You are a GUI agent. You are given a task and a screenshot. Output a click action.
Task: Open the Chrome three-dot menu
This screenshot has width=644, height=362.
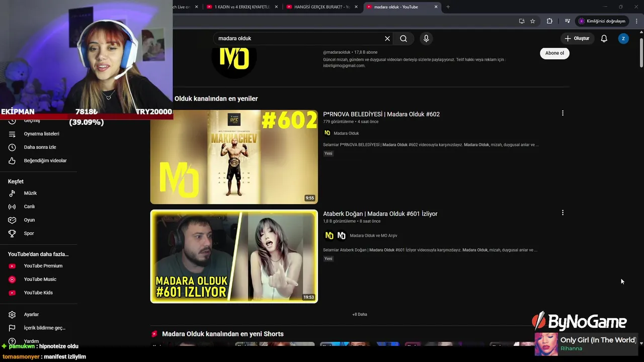click(636, 21)
